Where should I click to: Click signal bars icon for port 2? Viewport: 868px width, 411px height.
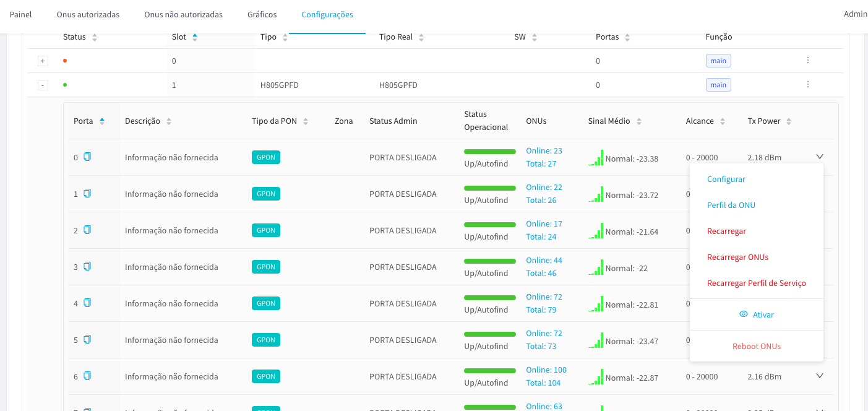click(x=596, y=231)
